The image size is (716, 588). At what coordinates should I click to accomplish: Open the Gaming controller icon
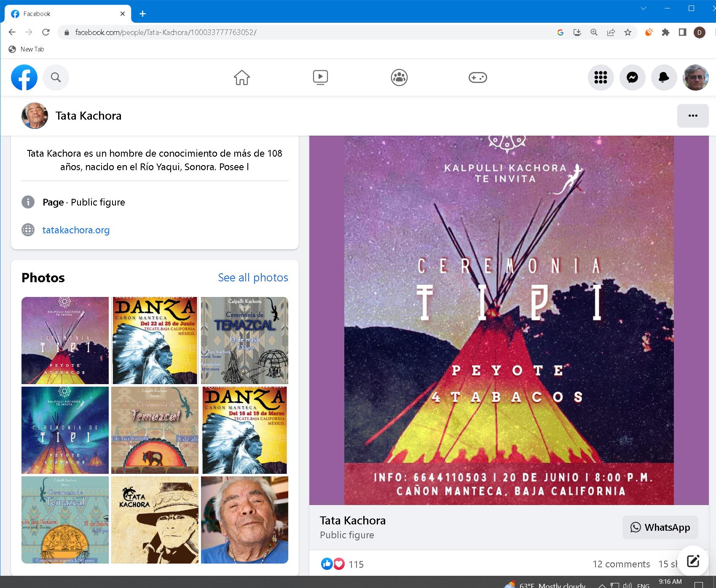tap(477, 78)
